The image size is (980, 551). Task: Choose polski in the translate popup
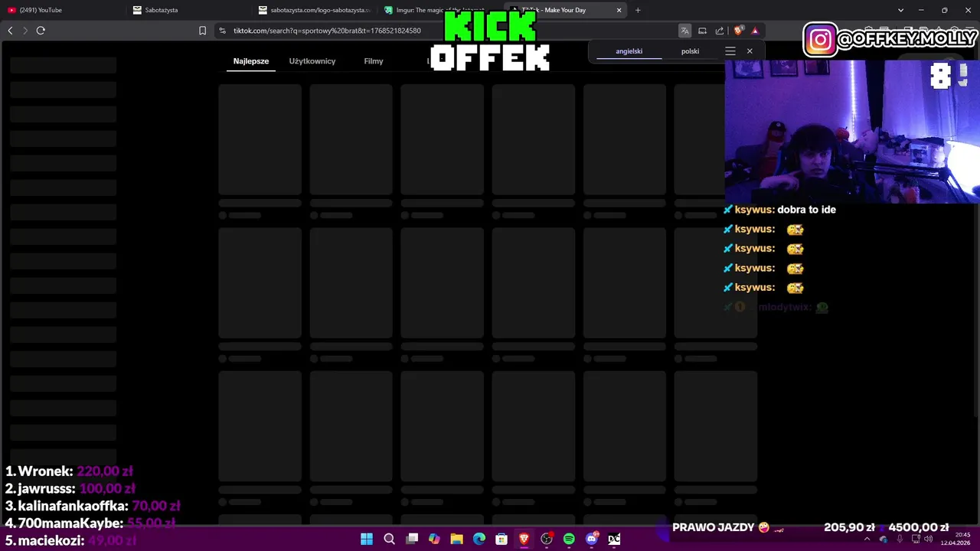690,51
